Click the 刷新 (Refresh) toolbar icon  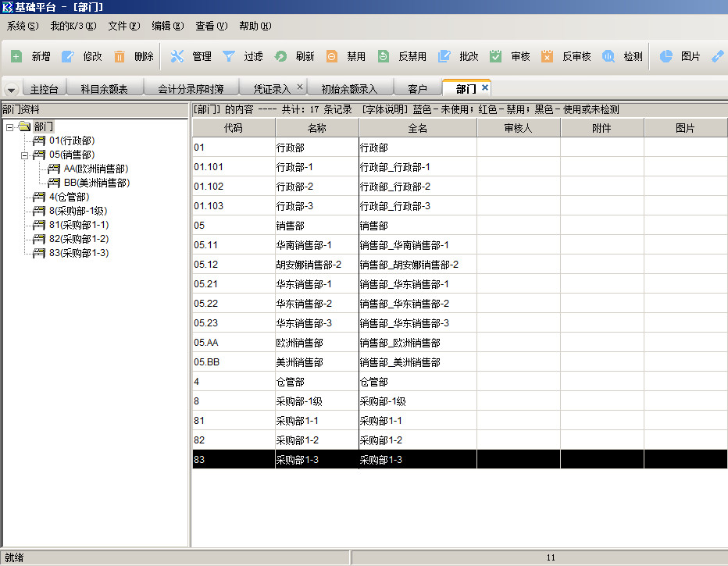[x=280, y=56]
